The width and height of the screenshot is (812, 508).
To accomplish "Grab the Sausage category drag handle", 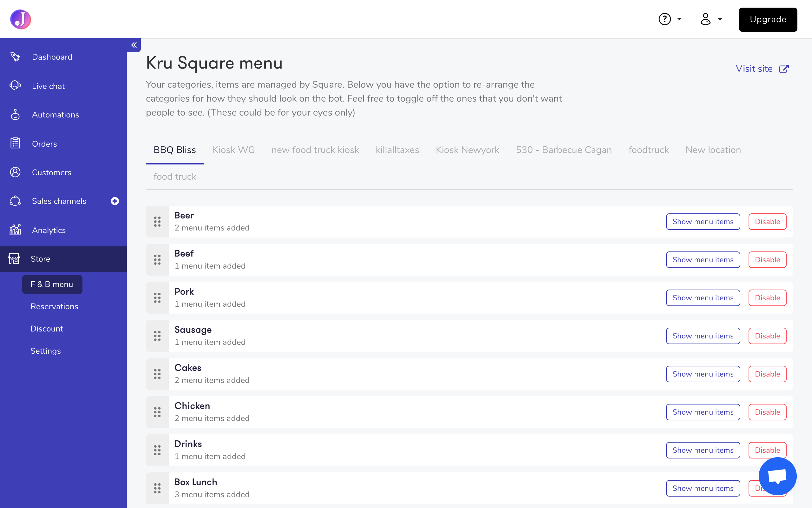I will (x=157, y=336).
